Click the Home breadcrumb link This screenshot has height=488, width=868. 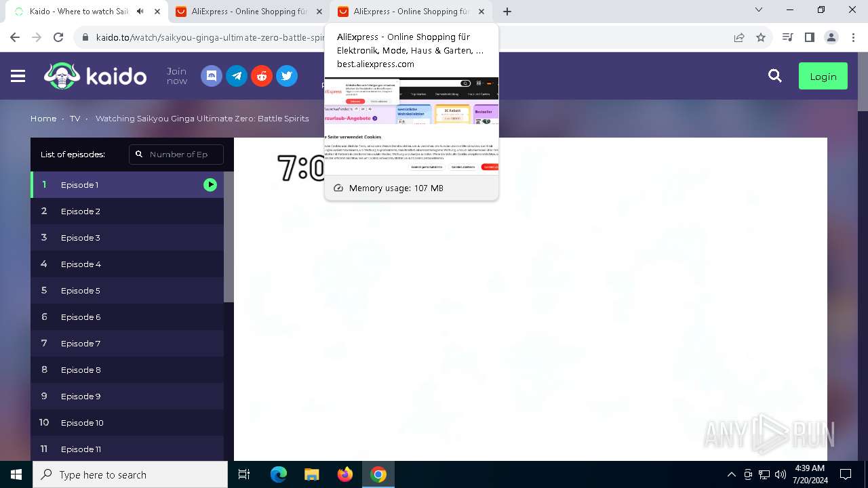click(x=43, y=118)
